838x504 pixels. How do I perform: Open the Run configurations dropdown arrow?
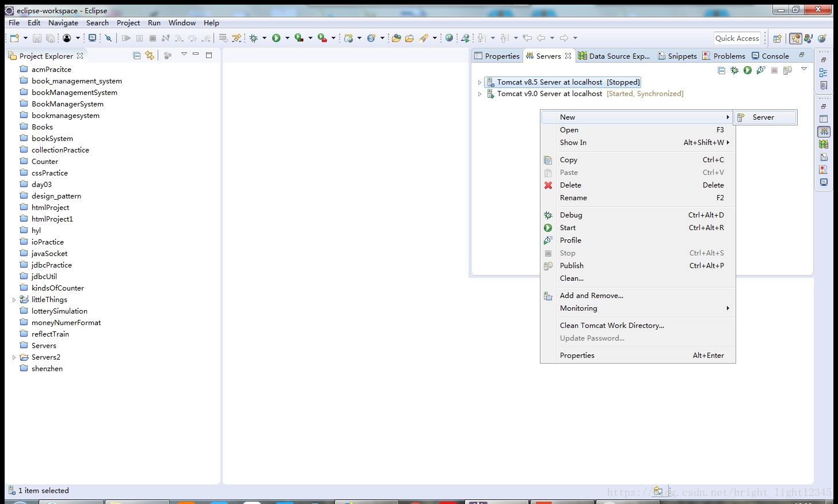(x=287, y=38)
